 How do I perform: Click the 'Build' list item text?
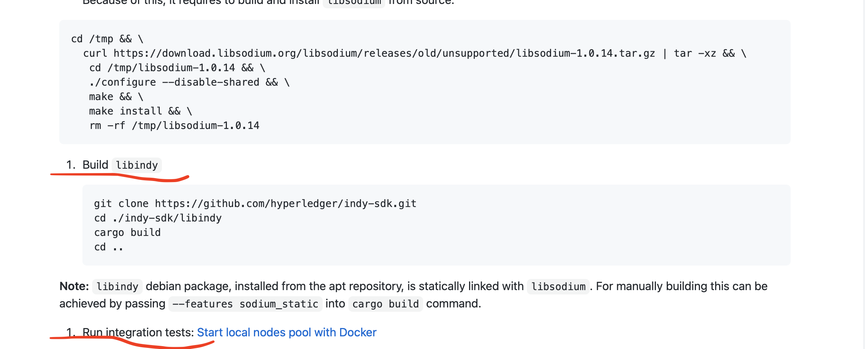click(x=95, y=165)
